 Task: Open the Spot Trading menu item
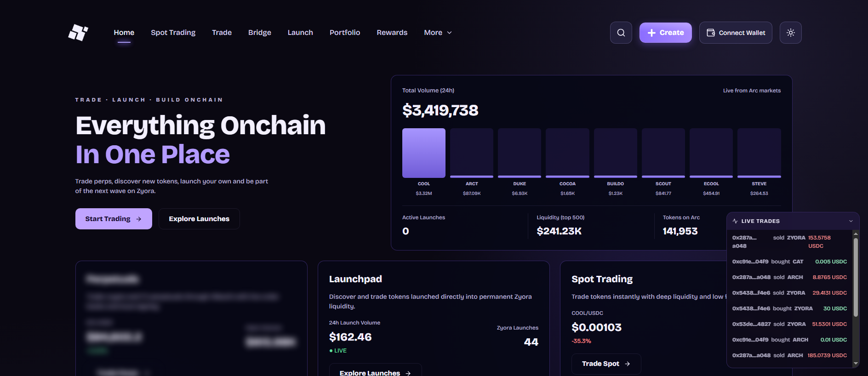[x=173, y=33]
